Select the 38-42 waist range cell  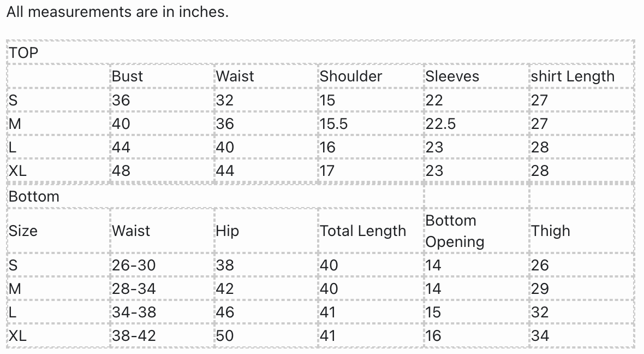coord(134,336)
